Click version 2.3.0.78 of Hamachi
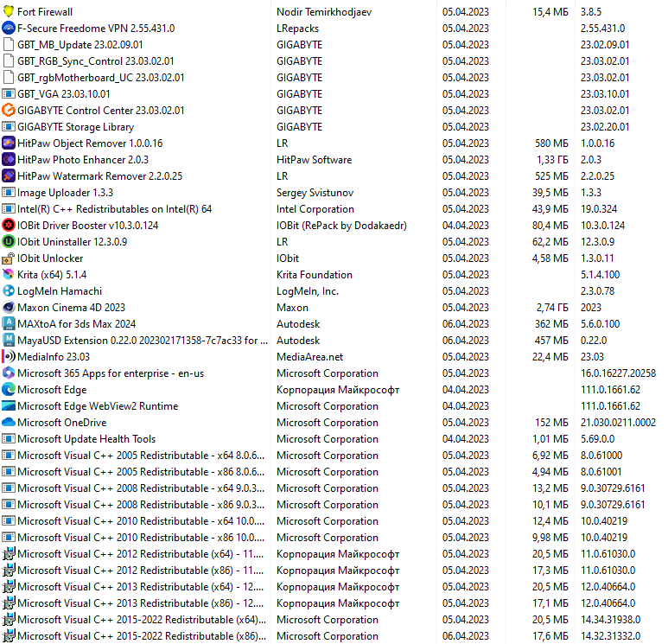This screenshot has width=668, height=644. coord(597,291)
